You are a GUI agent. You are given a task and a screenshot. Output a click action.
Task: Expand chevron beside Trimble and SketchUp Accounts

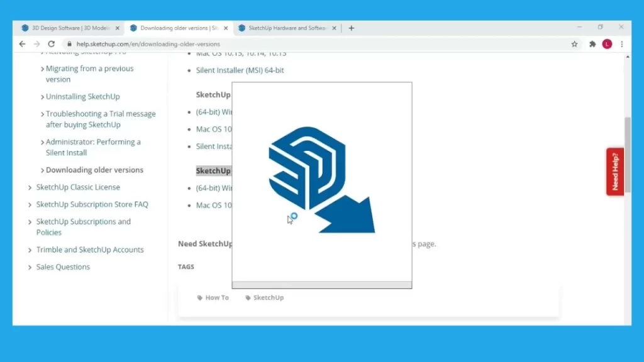(30, 250)
